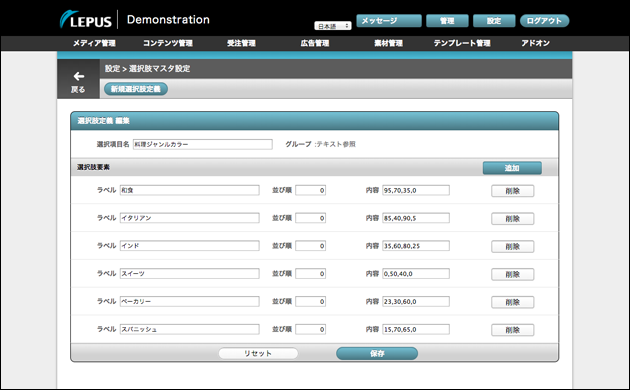Click the label field containing インド
This screenshot has width=630, height=390.
190,246
